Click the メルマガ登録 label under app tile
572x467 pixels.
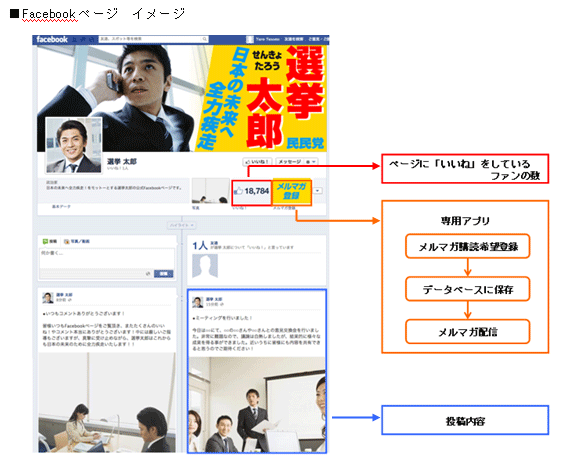point(284,208)
